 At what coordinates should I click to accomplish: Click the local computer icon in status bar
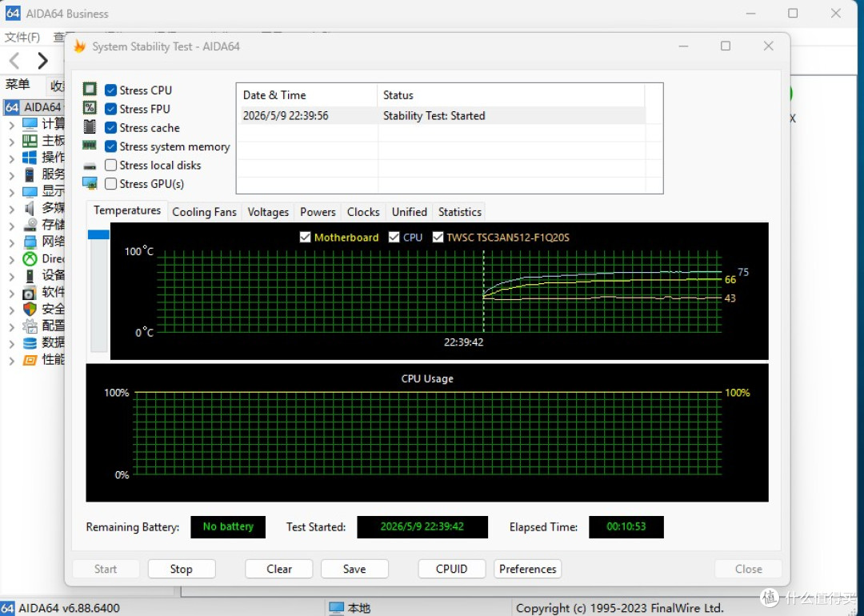click(337, 608)
